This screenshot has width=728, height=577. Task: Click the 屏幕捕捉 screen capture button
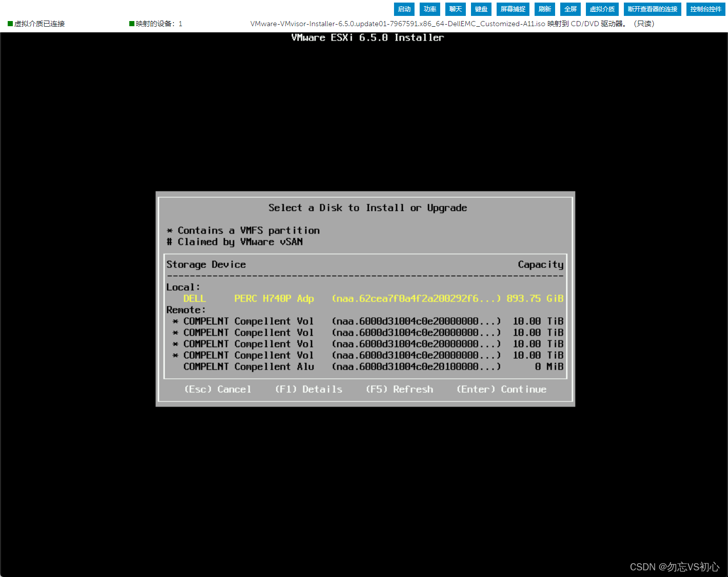pos(513,9)
